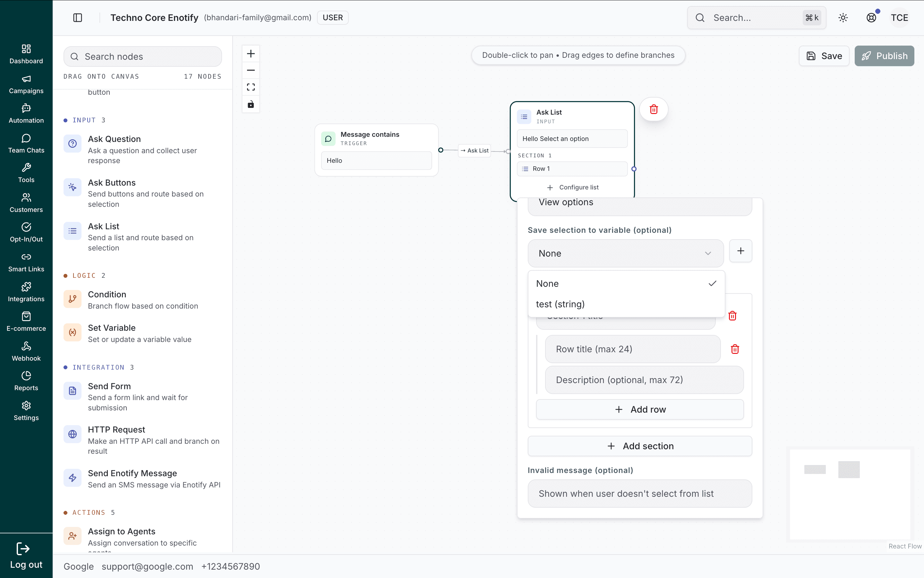
Task: Click the Invalid message input field
Action: pos(640,494)
